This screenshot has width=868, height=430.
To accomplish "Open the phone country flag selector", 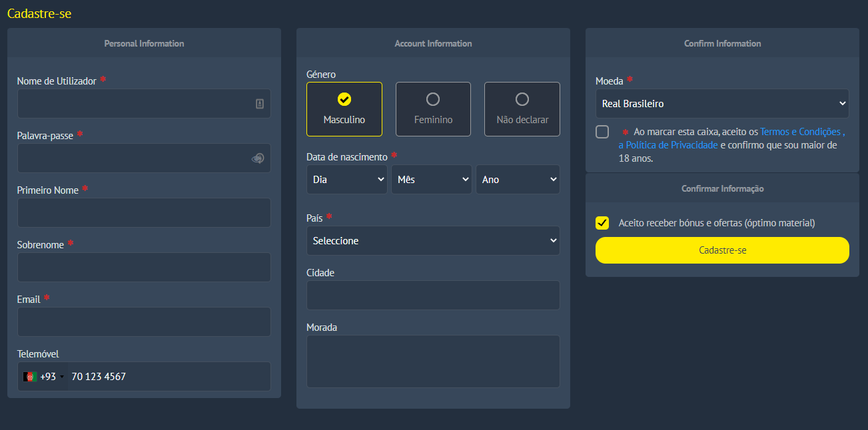I will [43, 377].
